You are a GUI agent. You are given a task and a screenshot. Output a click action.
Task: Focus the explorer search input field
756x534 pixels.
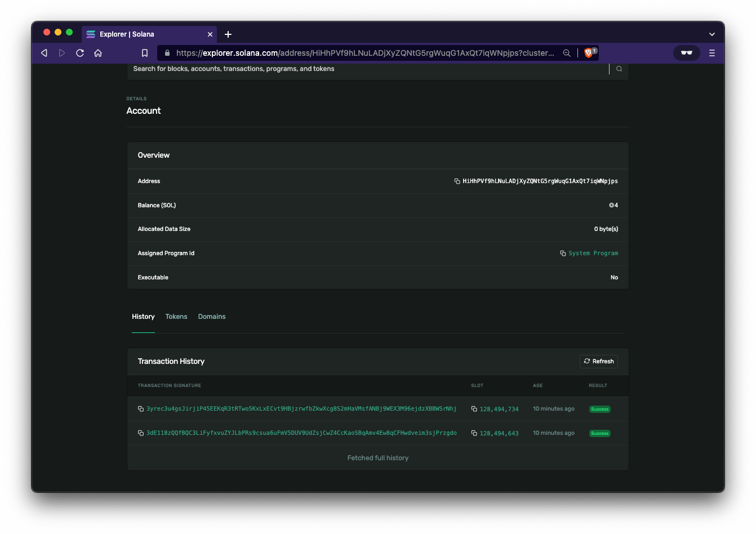tap(369, 69)
